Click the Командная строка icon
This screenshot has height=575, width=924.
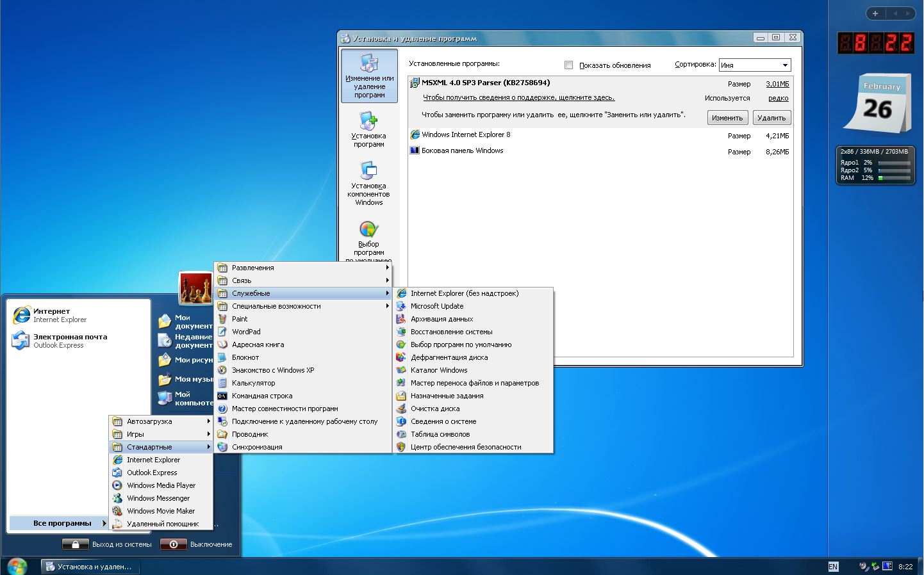click(222, 396)
